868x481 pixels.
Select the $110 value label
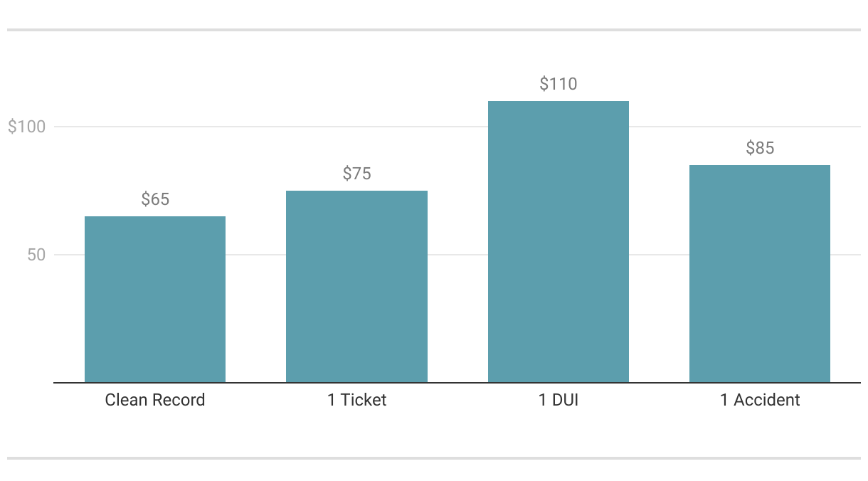pyautogui.click(x=559, y=84)
